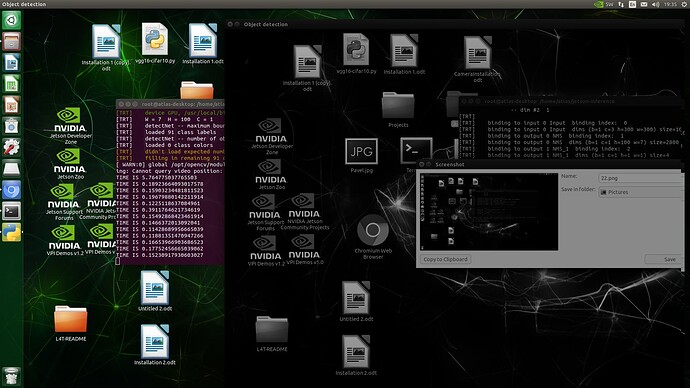Open colored VPI Demos v1.2 shortcut

[x=65, y=241]
